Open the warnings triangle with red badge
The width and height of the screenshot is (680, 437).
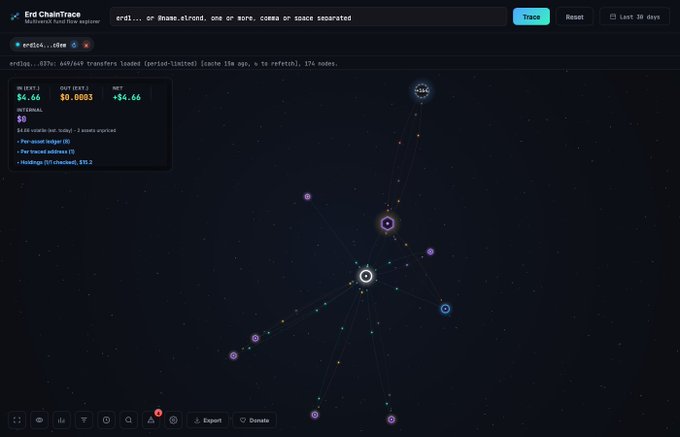pyautogui.click(x=151, y=420)
